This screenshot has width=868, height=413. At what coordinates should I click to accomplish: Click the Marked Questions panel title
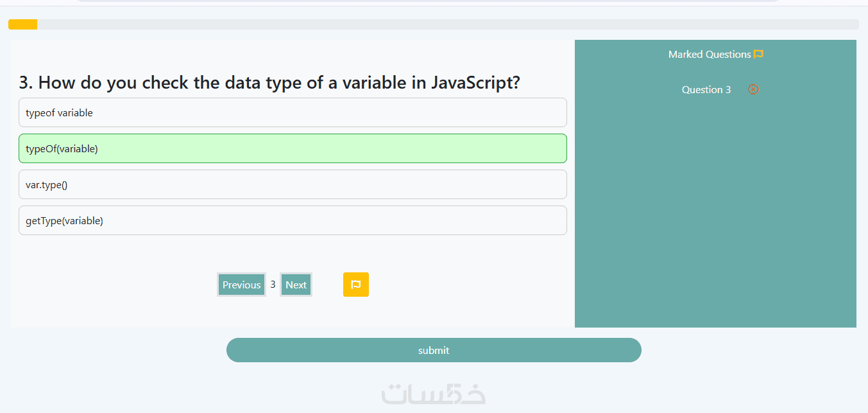click(709, 55)
